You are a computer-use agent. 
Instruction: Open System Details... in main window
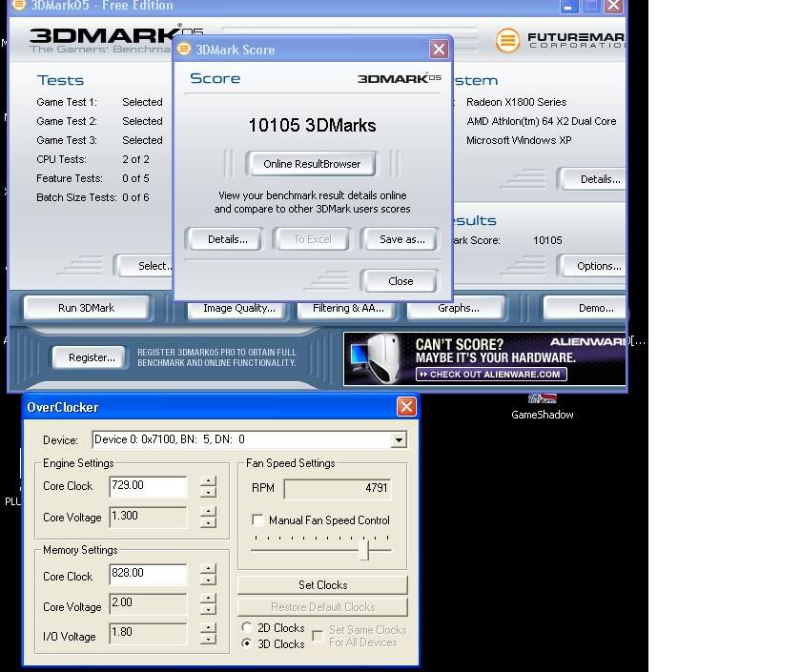coord(593,179)
